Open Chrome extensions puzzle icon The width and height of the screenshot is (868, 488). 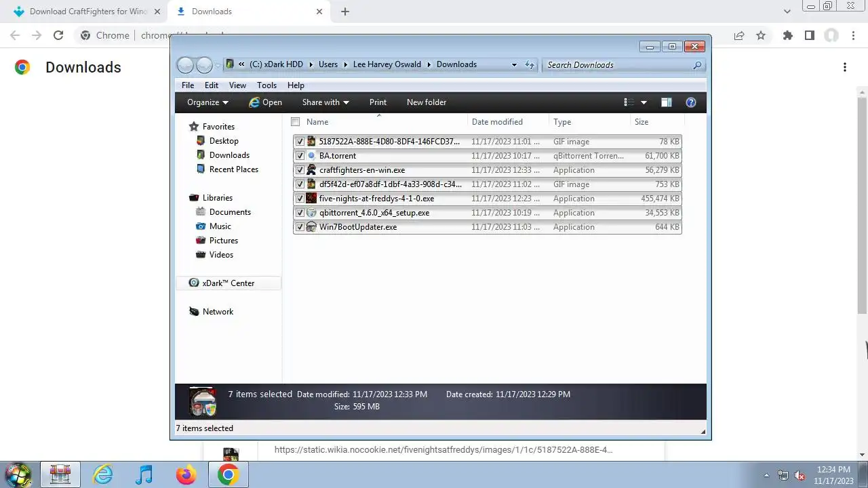coord(787,35)
